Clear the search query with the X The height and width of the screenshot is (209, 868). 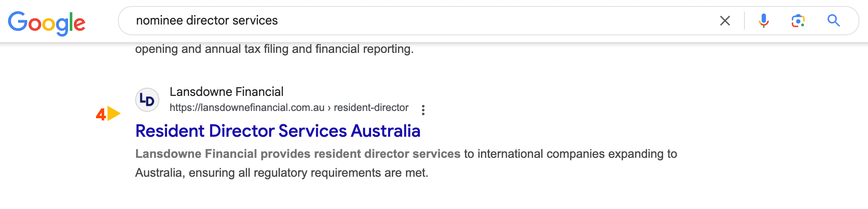(x=725, y=21)
